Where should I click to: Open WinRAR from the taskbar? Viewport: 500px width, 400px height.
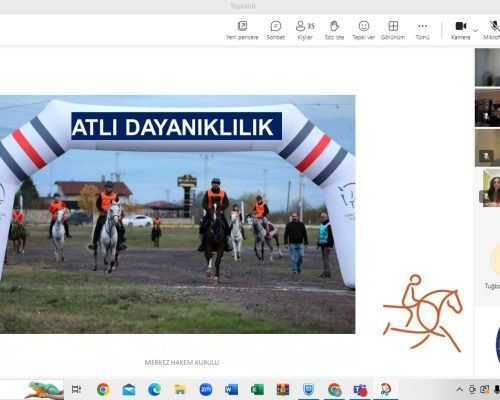point(283,389)
